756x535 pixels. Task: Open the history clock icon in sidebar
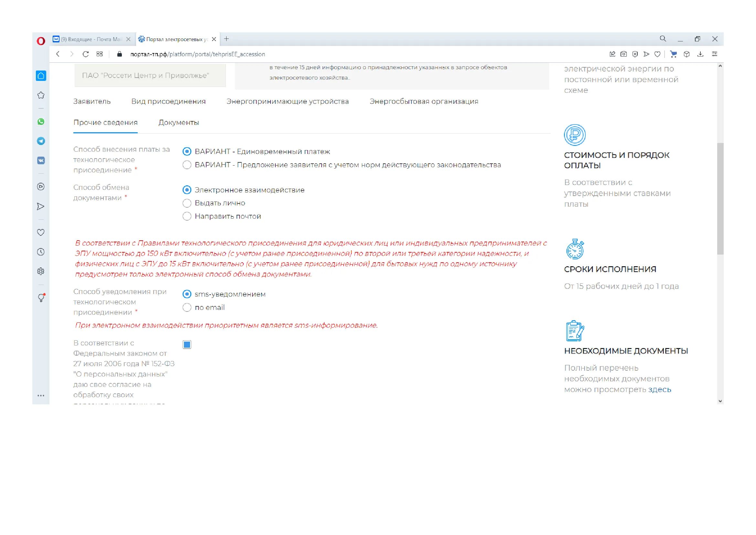(41, 252)
